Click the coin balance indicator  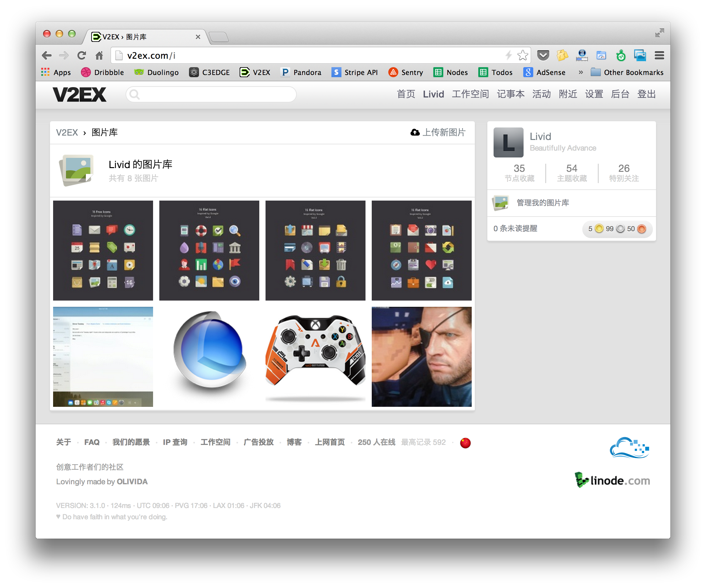tap(617, 229)
